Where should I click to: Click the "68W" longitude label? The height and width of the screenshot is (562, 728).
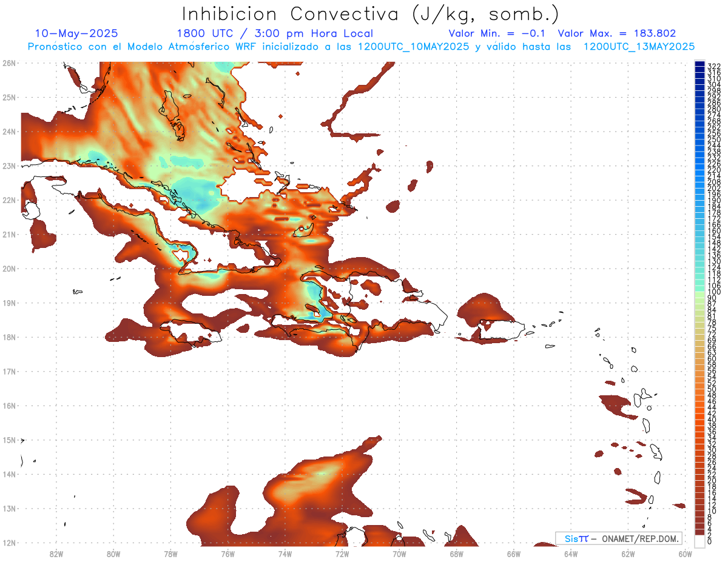click(x=457, y=554)
